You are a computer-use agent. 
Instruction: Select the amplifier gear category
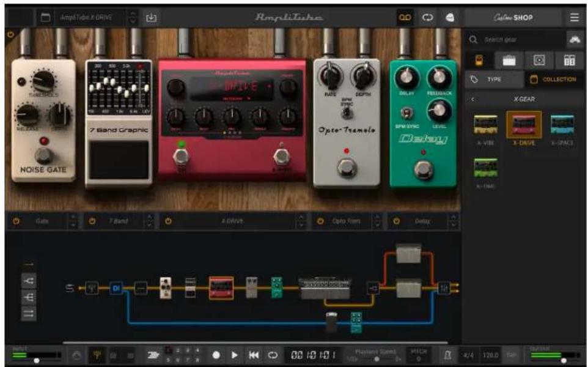coord(509,60)
